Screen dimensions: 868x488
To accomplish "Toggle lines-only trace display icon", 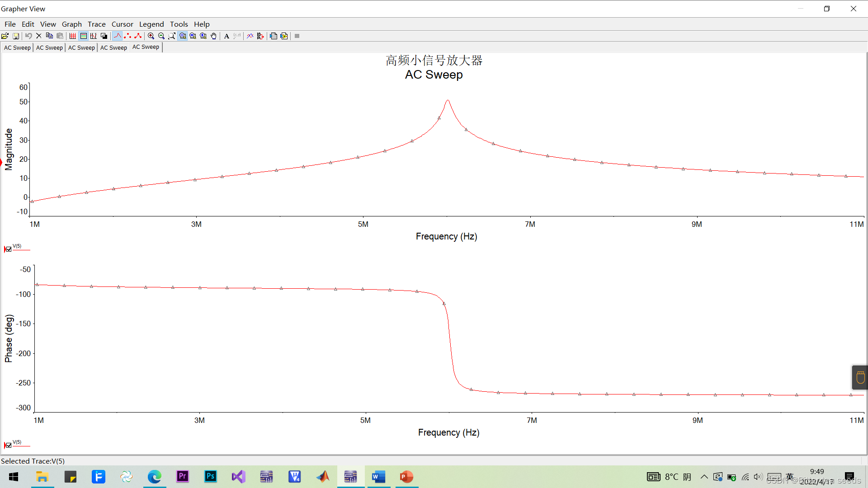I will [118, 36].
